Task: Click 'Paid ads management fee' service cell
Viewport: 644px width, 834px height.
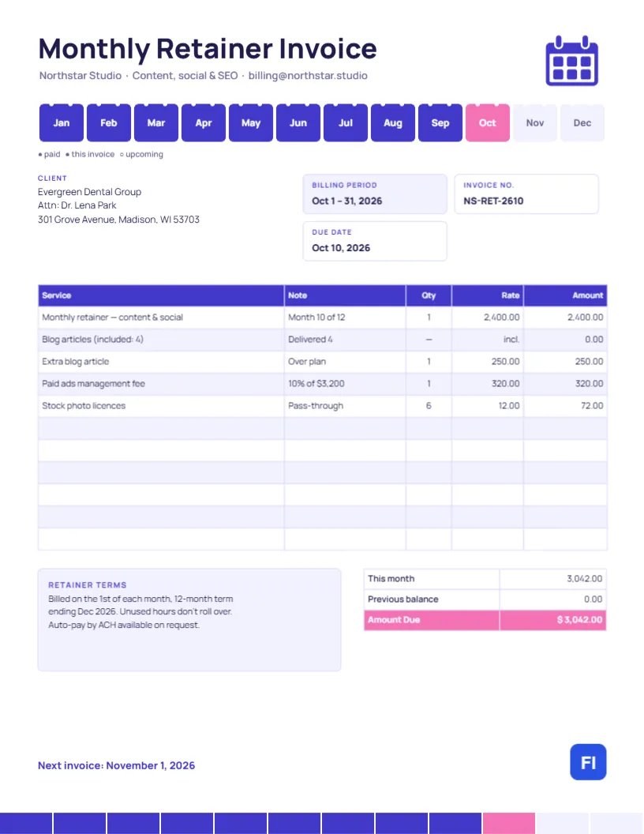Action: tap(161, 384)
